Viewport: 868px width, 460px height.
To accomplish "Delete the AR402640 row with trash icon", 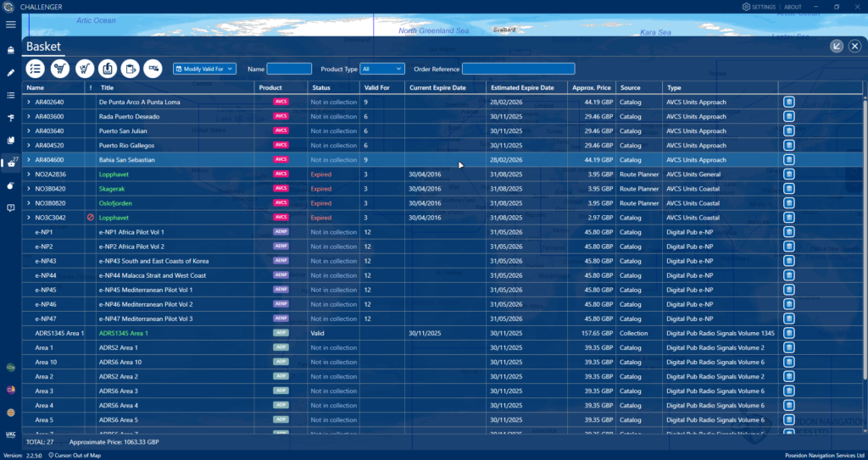I will [789, 102].
